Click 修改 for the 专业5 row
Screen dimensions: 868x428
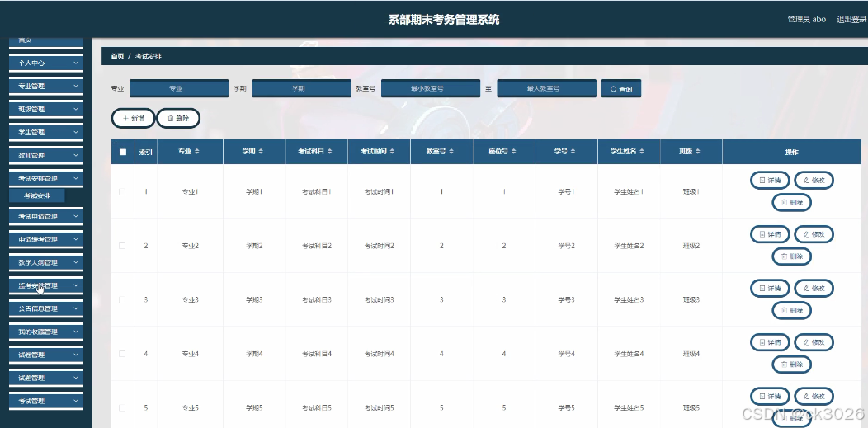pos(814,397)
